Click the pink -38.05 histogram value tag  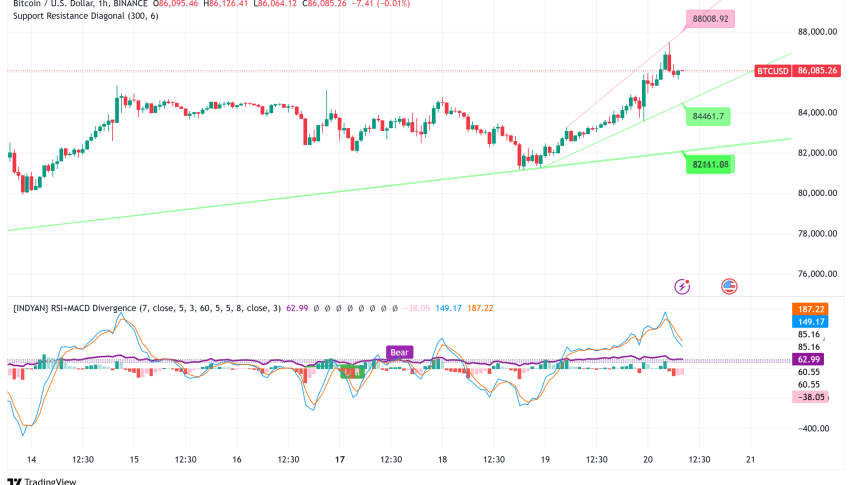click(811, 397)
